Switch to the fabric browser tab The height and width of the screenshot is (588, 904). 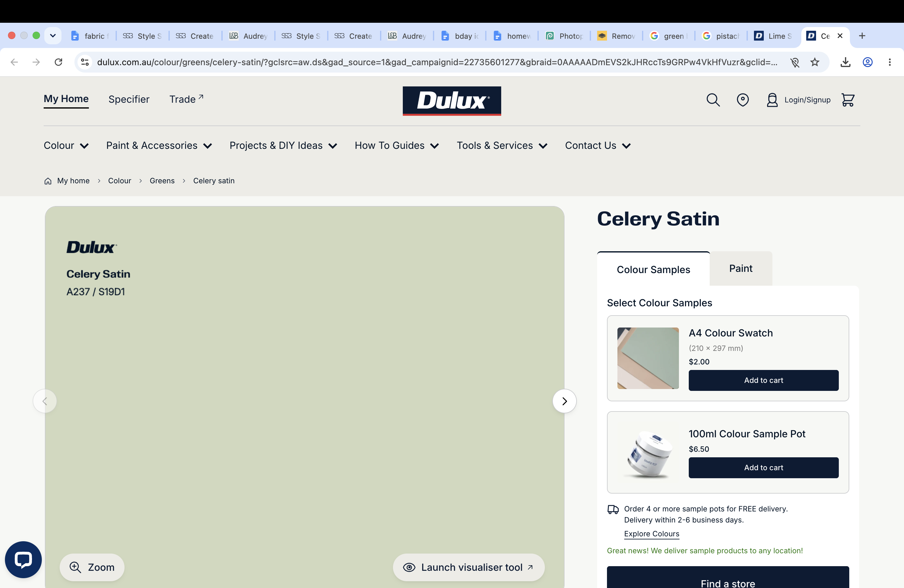pos(90,36)
